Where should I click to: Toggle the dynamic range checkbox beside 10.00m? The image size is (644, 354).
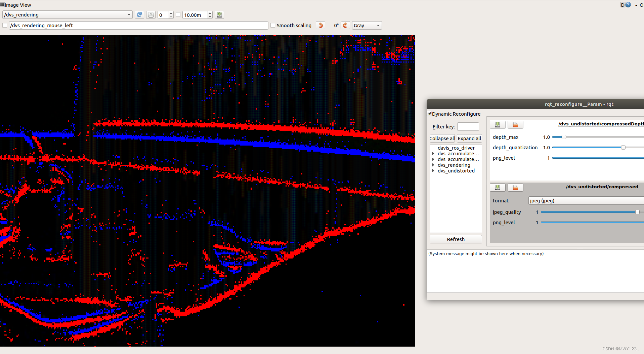tap(178, 15)
